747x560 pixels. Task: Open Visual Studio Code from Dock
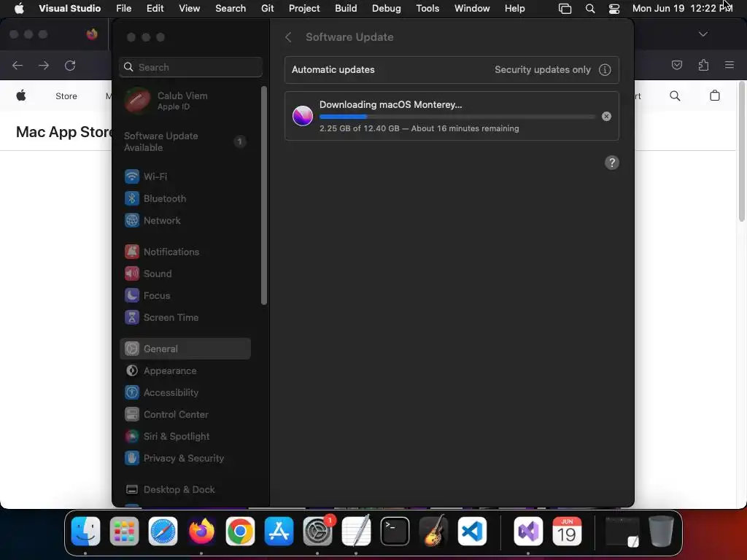[472, 531]
